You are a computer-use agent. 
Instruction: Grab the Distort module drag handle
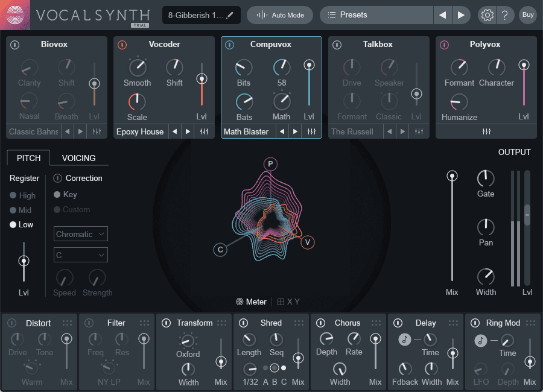click(x=67, y=323)
